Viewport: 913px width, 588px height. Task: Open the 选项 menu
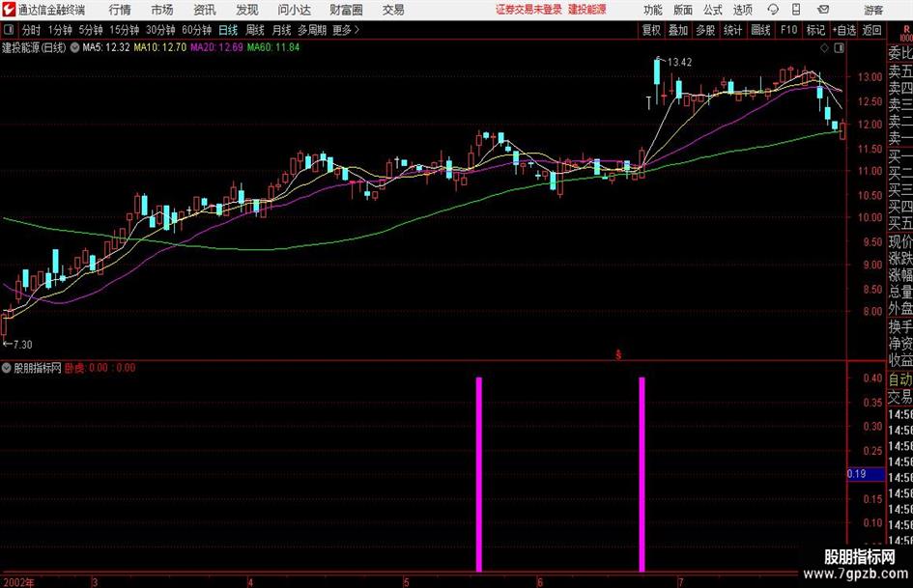tap(742, 10)
